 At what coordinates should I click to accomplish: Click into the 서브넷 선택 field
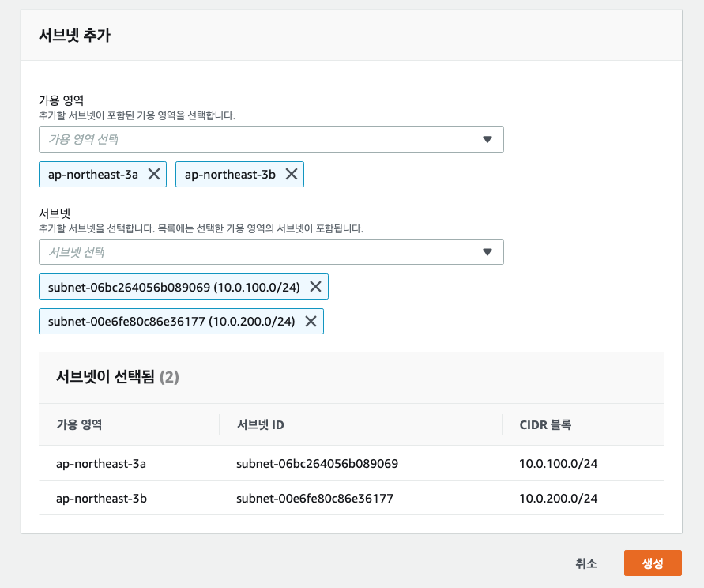point(271,252)
